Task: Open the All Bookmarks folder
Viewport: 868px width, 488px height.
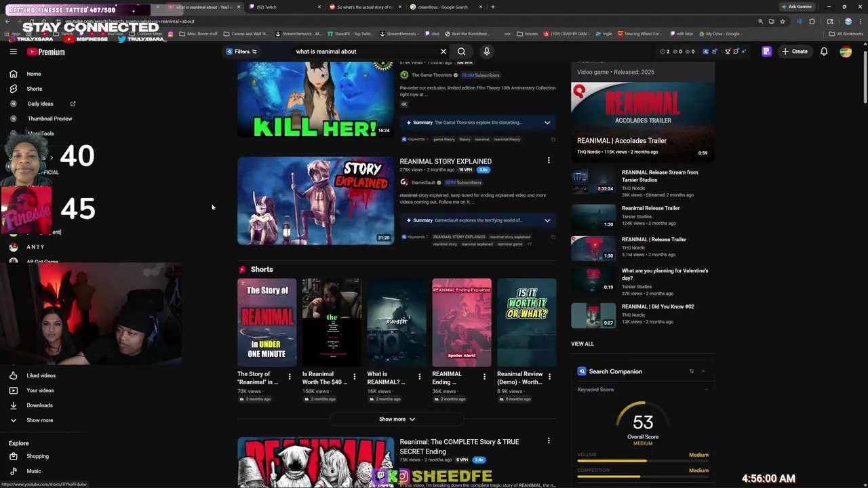Action: 846,34
